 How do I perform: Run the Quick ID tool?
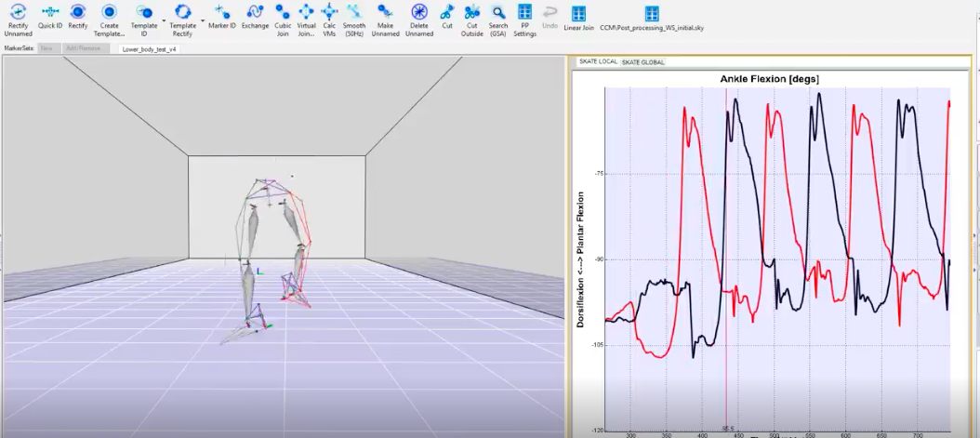[x=50, y=18]
